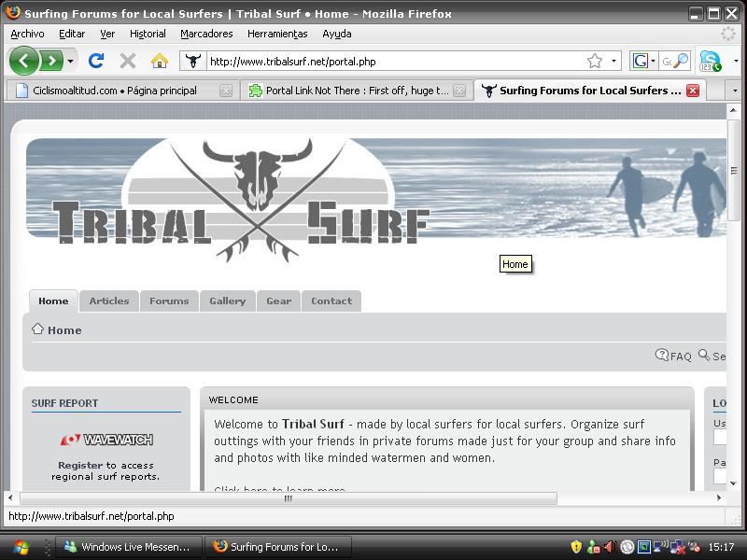Image resolution: width=747 pixels, height=560 pixels.
Task: Click the yellow security shield tray icon
Action: pos(576,547)
